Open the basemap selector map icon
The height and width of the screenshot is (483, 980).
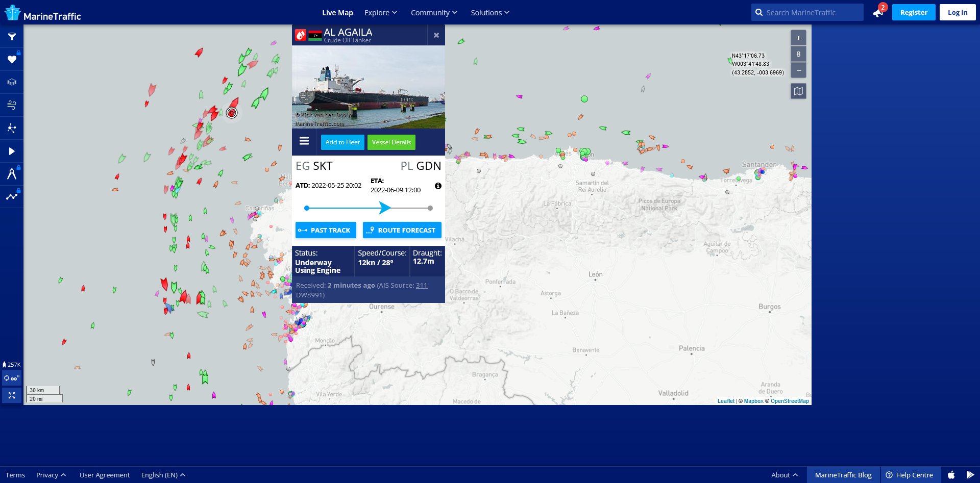click(798, 91)
